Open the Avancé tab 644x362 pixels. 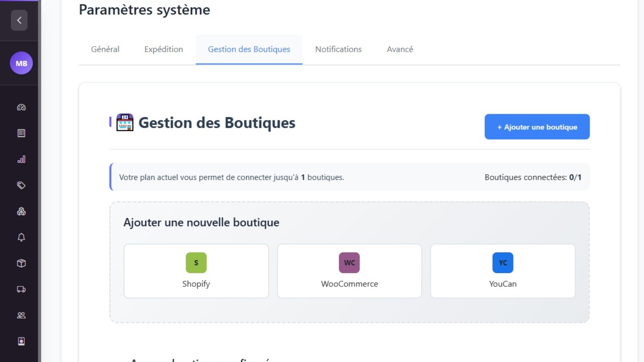pyautogui.click(x=400, y=49)
